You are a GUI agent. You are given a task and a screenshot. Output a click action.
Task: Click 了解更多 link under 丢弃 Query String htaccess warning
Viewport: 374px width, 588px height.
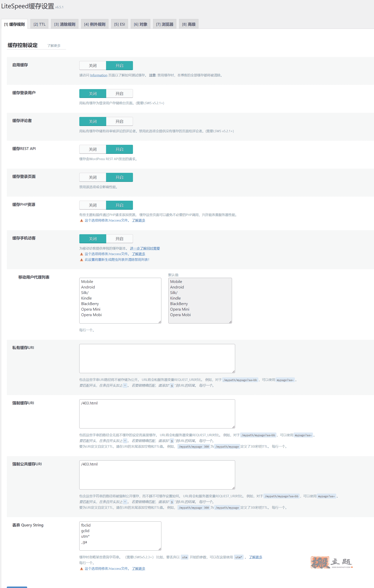click(x=138, y=568)
